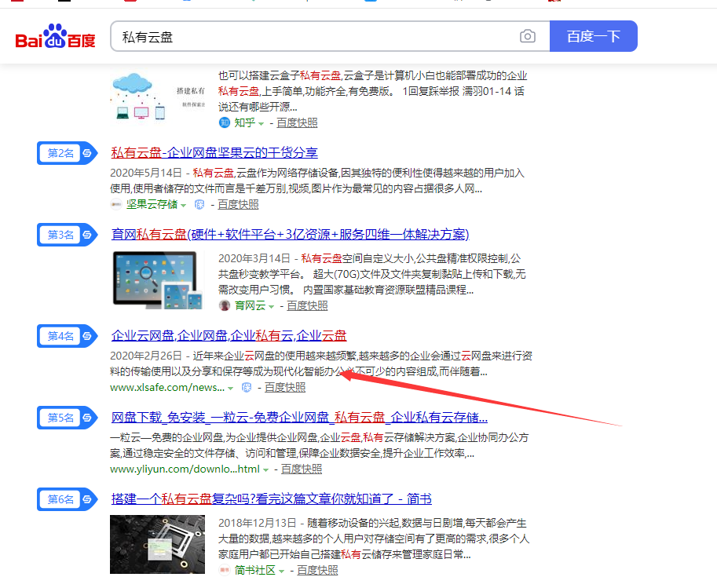Open 百度快照 for the 育网云 result
The image size is (717, 588).
pyautogui.click(x=307, y=305)
